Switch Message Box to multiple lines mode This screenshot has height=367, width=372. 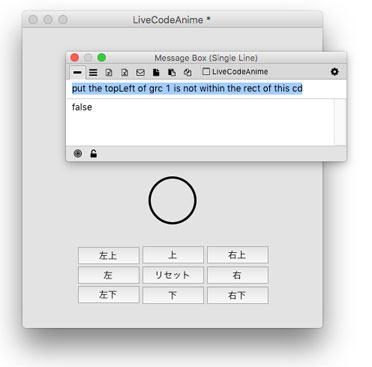point(93,72)
